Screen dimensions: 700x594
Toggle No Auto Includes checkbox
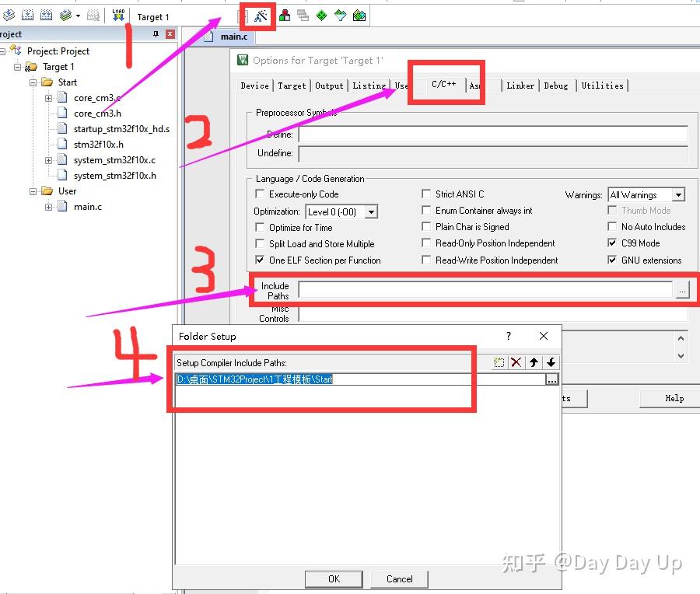(x=612, y=227)
